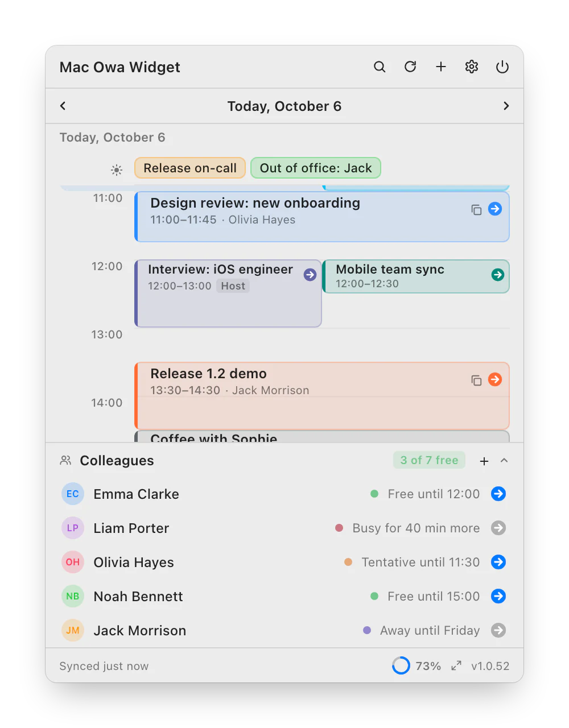Click the name Jack Morrison
Viewport: 569px width, 728px height.
click(x=140, y=631)
